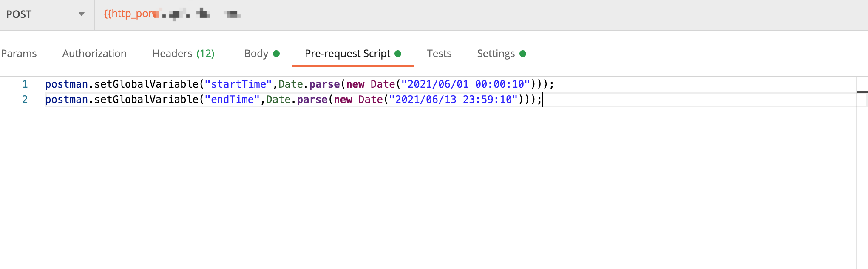The height and width of the screenshot is (269, 868).
Task: Open the Settings tab
Action: tap(501, 54)
